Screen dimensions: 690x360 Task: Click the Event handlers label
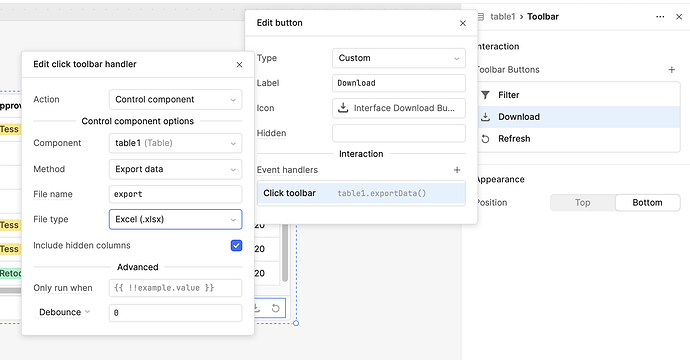pos(287,170)
